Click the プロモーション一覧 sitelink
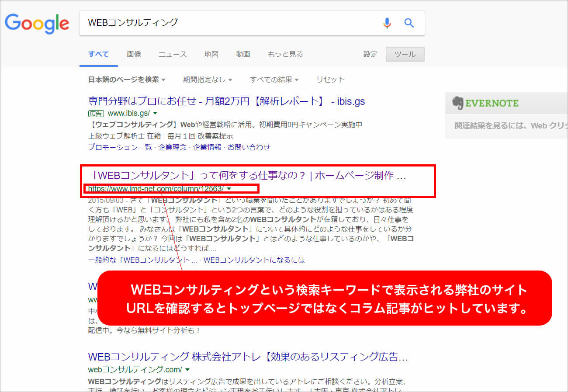 click(120, 147)
